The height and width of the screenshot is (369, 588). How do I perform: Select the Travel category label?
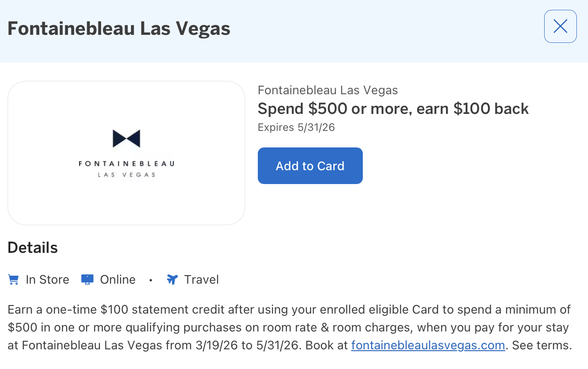pyautogui.click(x=201, y=280)
